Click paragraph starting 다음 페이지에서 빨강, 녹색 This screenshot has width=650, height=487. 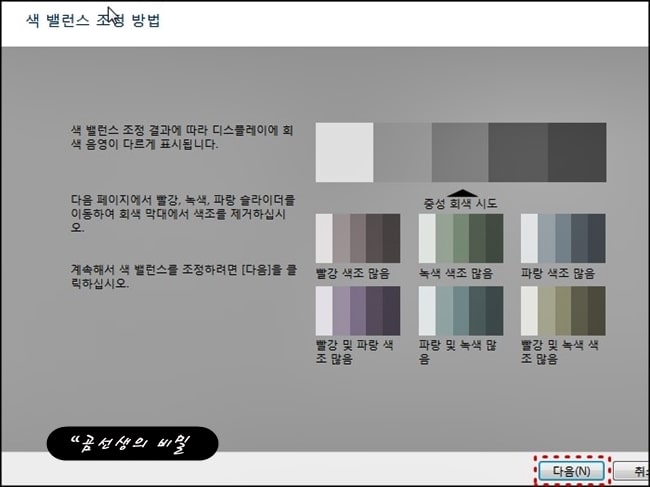pyautogui.click(x=183, y=214)
